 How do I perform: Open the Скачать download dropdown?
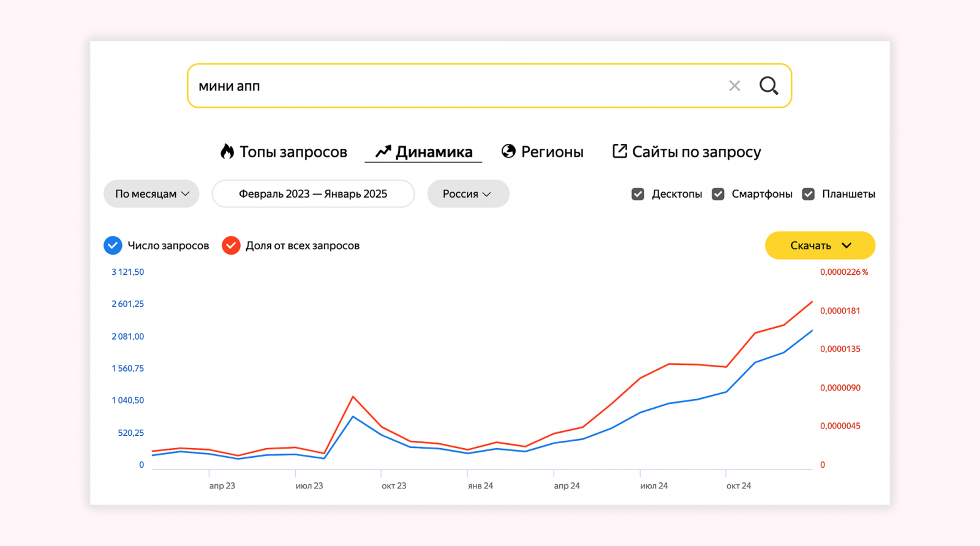pos(820,245)
